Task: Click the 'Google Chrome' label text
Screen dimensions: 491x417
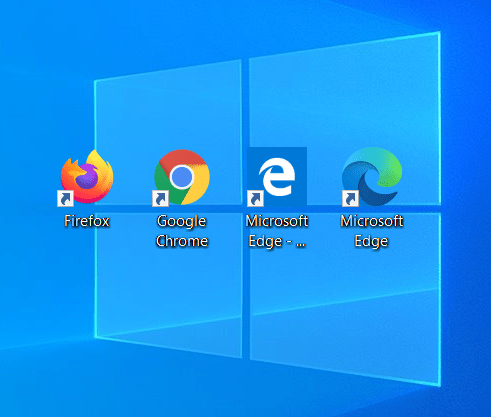Action: (x=182, y=231)
